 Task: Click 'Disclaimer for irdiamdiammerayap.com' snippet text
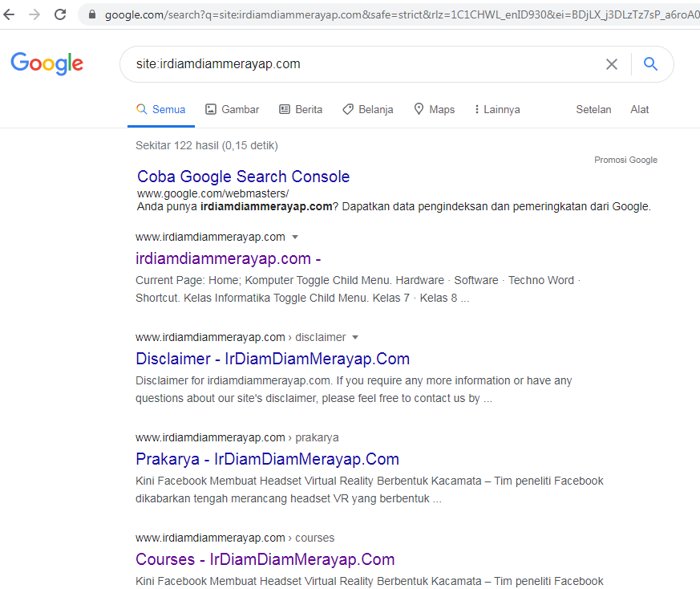pos(354,389)
